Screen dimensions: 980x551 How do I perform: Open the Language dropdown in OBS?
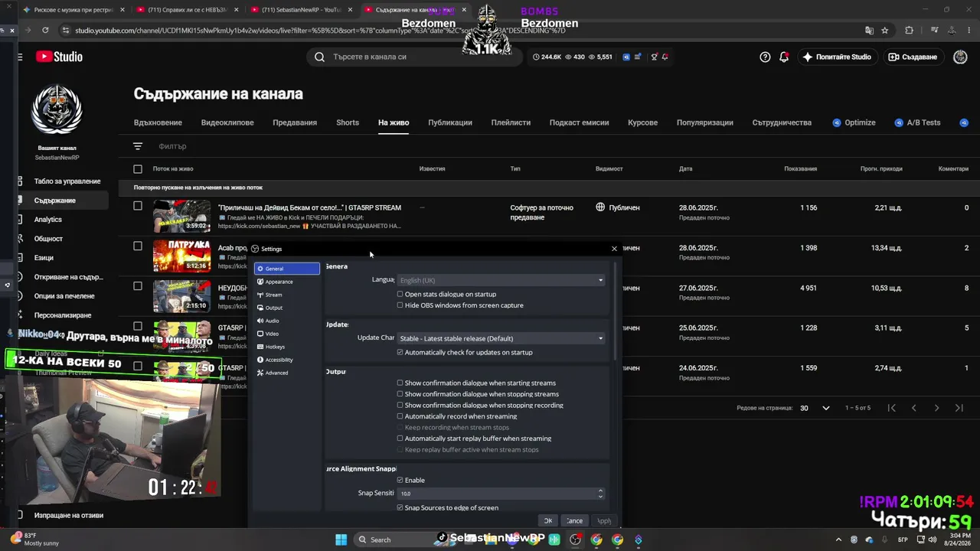pyautogui.click(x=501, y=280)
